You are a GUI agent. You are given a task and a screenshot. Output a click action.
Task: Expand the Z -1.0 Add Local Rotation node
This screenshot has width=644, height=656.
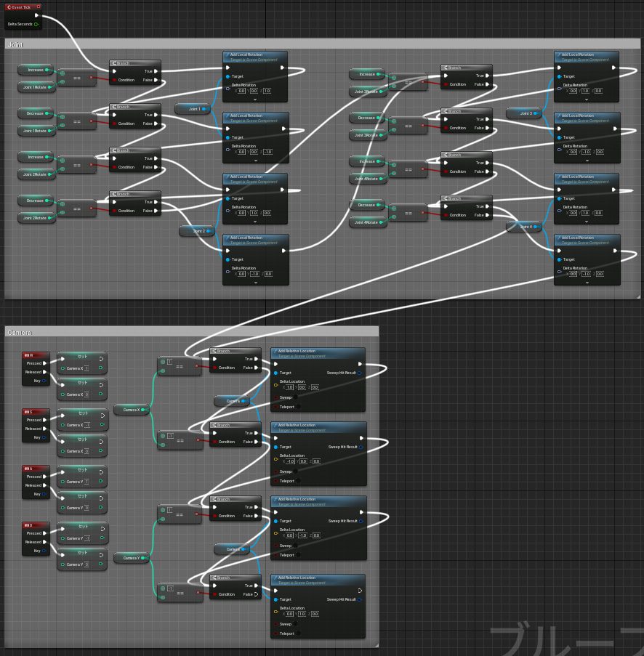click(x=255, y=161)
